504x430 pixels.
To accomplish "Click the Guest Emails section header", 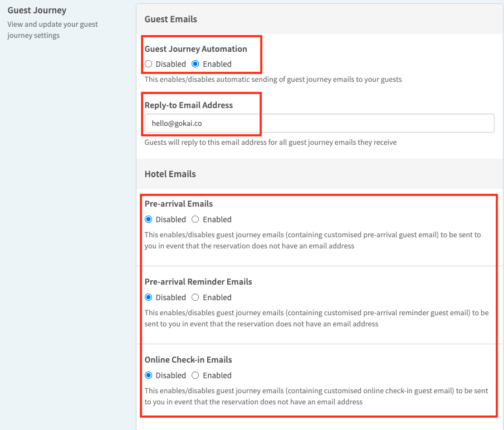I will point(171,19).
